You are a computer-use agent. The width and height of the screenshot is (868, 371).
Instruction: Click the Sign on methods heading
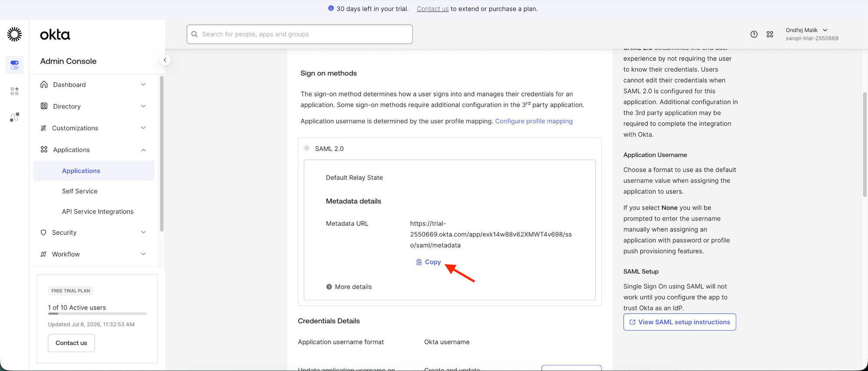(328, 73)
